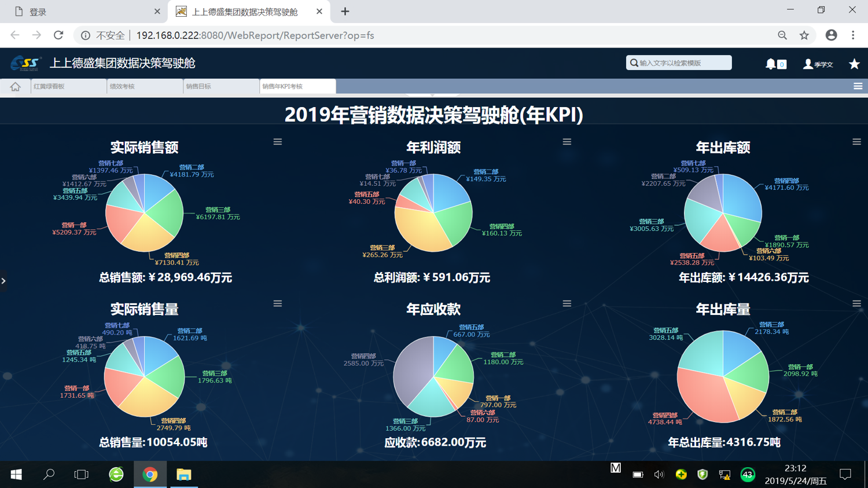This screenshot has width=868, height=488.
Task: Click 营销二部 1180.00 万元 label
Action: coord(503,358)
